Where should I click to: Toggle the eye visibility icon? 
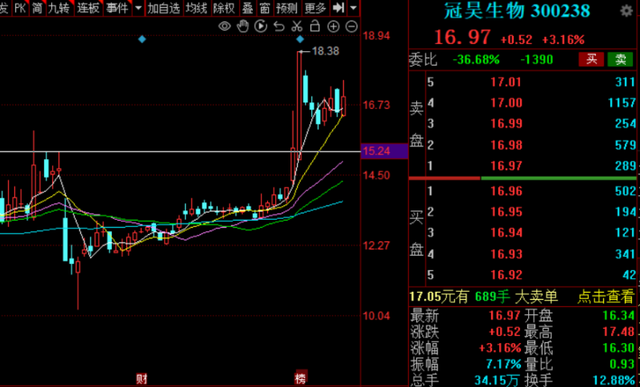(224, 27)
